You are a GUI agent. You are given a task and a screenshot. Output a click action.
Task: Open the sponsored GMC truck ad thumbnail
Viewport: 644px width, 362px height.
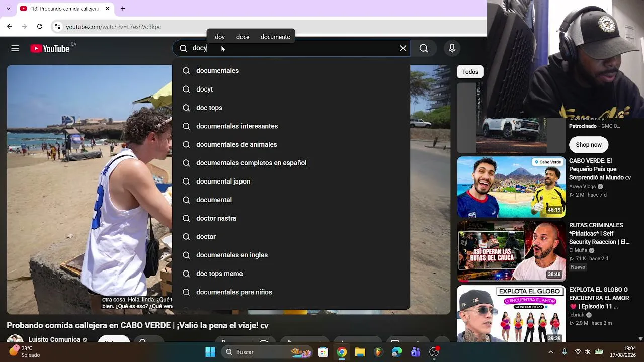pos(511,118)
